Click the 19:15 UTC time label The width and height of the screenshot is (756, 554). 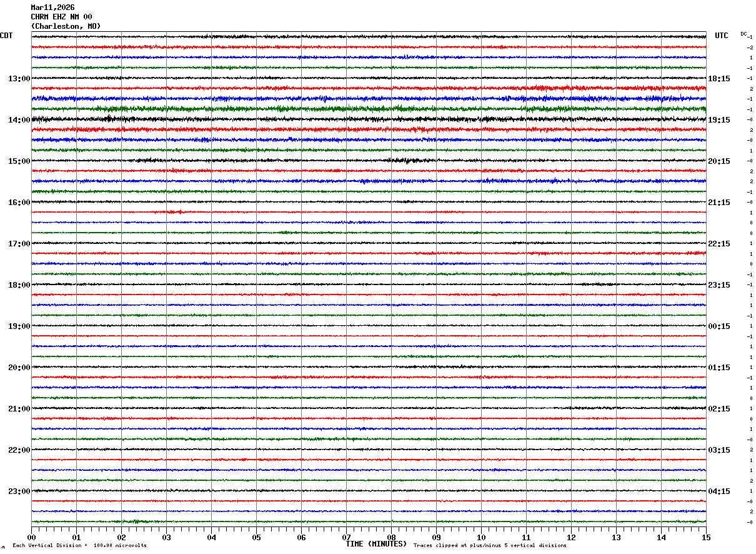click(x=719, y=120)
